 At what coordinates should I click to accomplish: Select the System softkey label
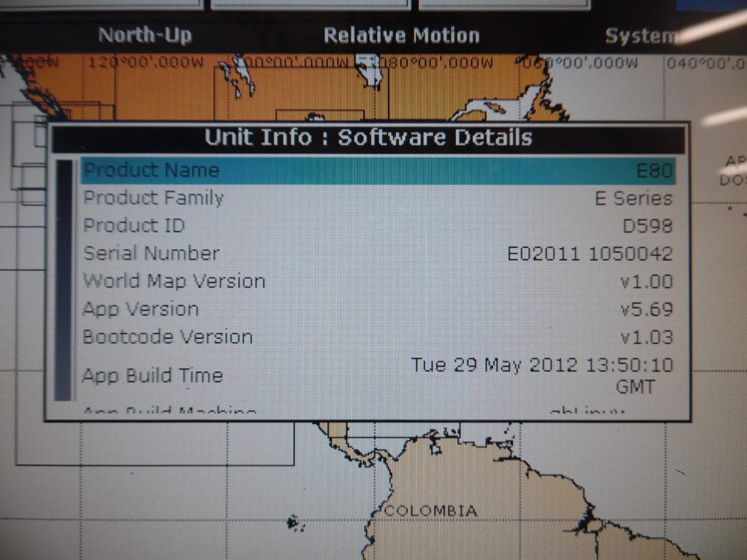(641, 36)
